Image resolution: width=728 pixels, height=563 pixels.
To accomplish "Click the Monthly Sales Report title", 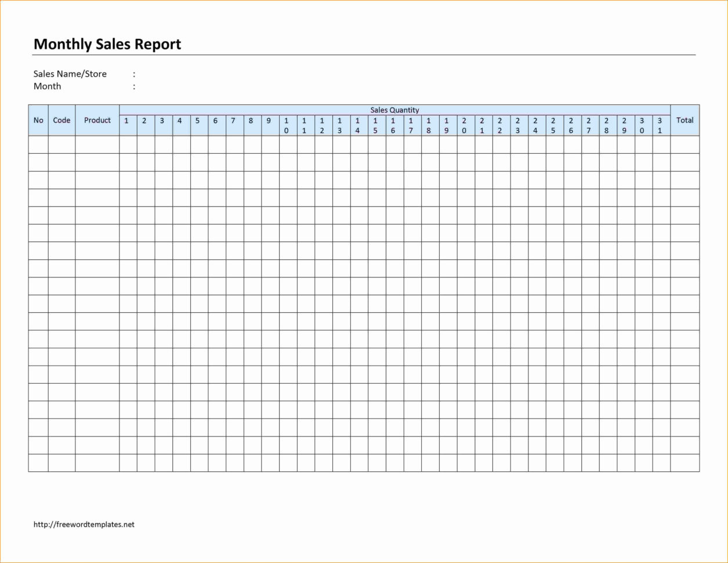I will (x=107, y=44).
